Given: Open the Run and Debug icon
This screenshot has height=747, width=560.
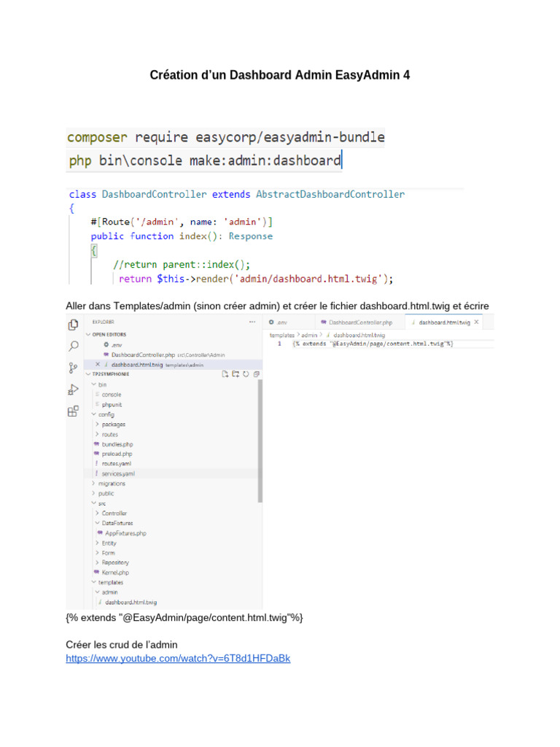Looking at the screenshot, I should click(73, 390).
